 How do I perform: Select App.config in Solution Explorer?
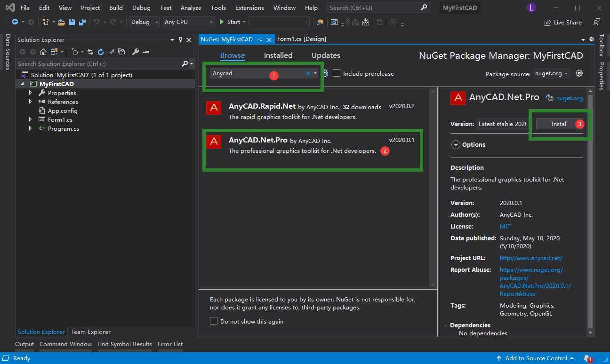click(x=63, y=111)
